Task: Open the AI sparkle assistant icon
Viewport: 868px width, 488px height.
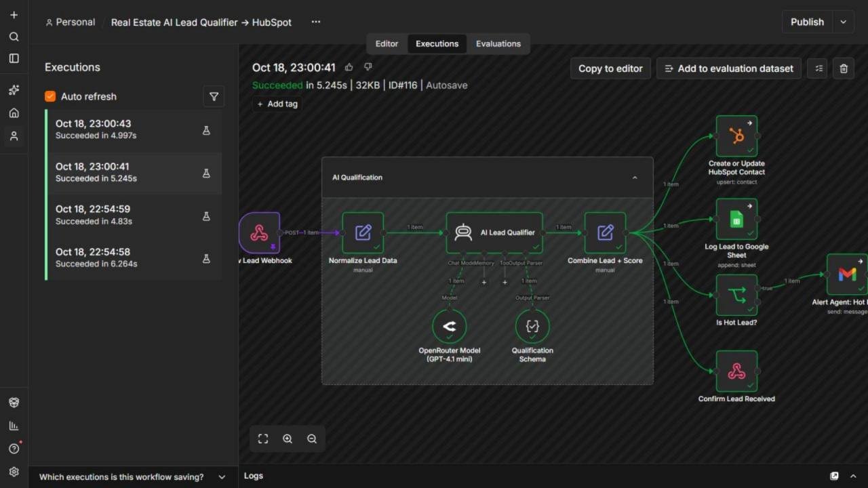Action: tap(14, 90)
